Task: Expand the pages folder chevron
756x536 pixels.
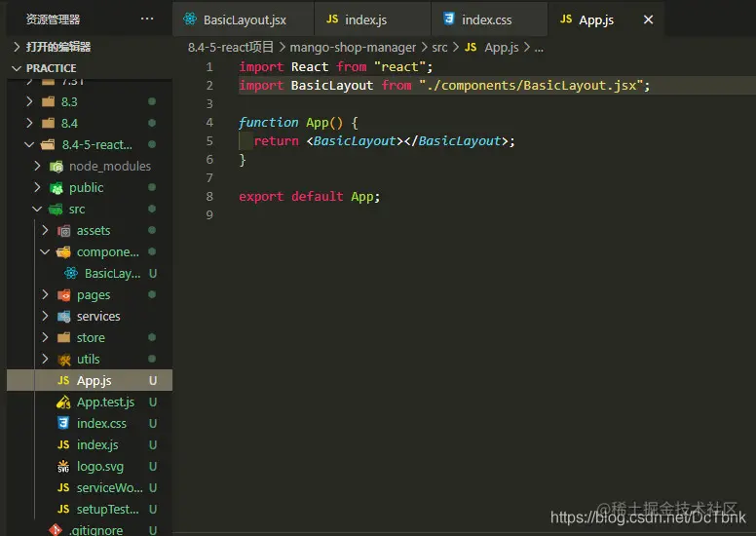Action: pyautogui.click(x=45, y=294)
